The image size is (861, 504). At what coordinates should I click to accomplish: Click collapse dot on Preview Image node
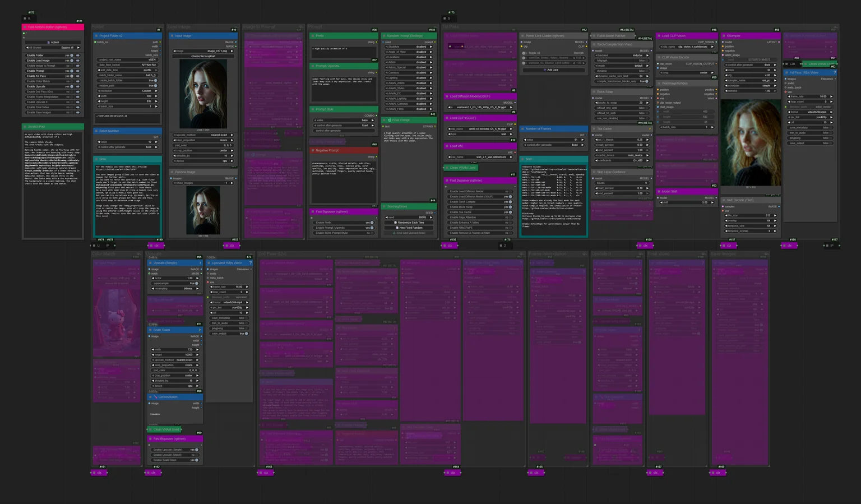point(172,172)
